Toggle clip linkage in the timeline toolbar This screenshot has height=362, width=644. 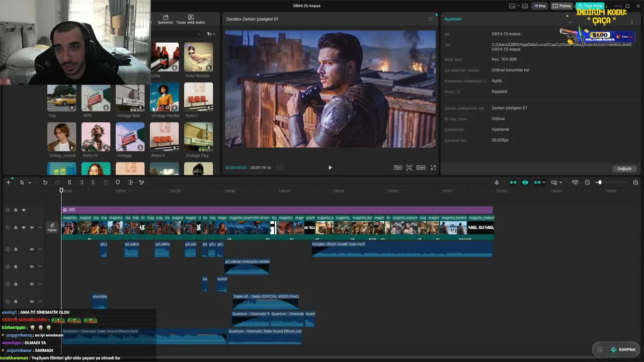[537, 183]
